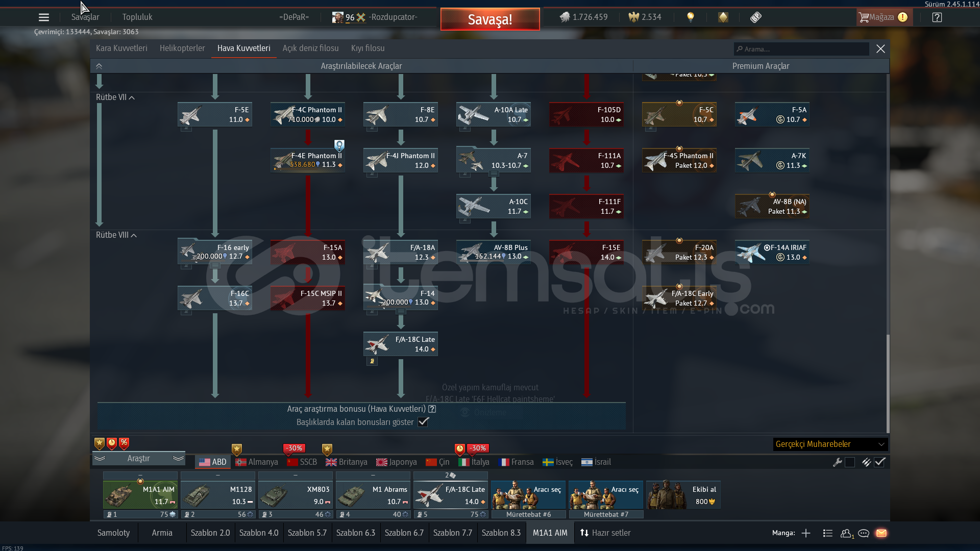Screen dimensions: 980x551
Task: Click the wrench auto-repair icon
Action: pyautogui.click(x=837, y=462)
